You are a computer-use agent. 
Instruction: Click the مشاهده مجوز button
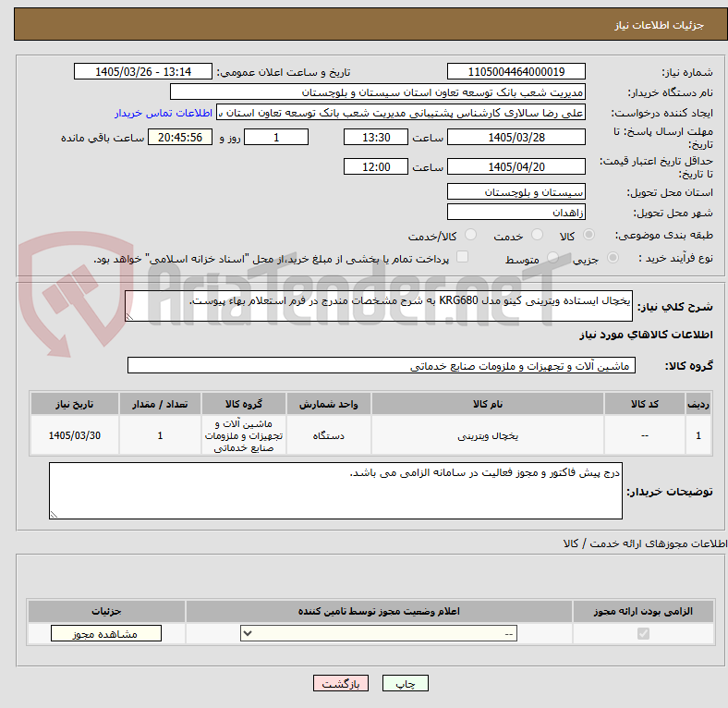106,634
